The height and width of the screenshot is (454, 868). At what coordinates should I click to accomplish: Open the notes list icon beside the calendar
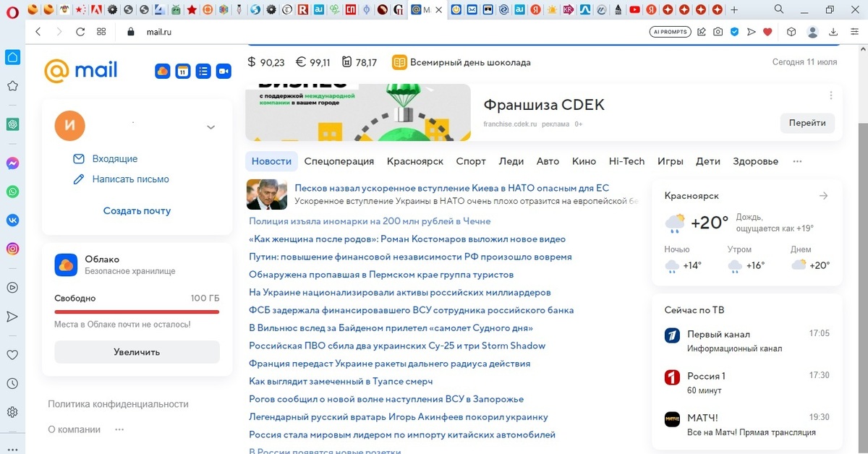(x=203, y=71)
